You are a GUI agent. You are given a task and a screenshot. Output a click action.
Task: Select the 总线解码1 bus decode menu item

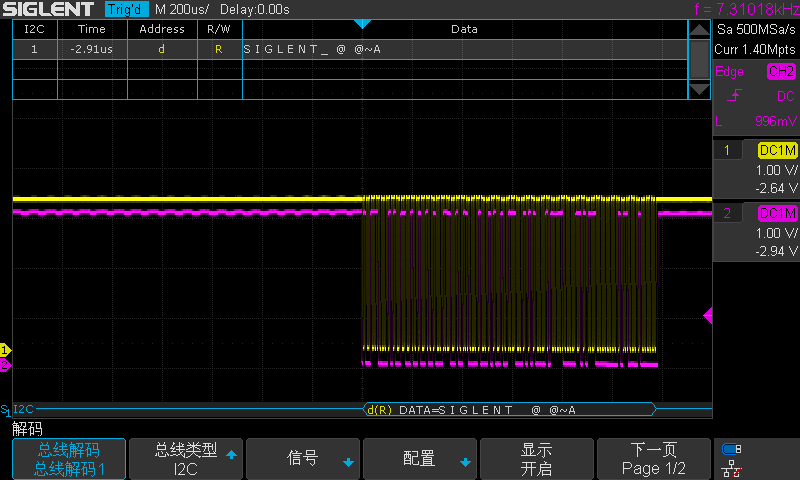[x=69, y=459]
